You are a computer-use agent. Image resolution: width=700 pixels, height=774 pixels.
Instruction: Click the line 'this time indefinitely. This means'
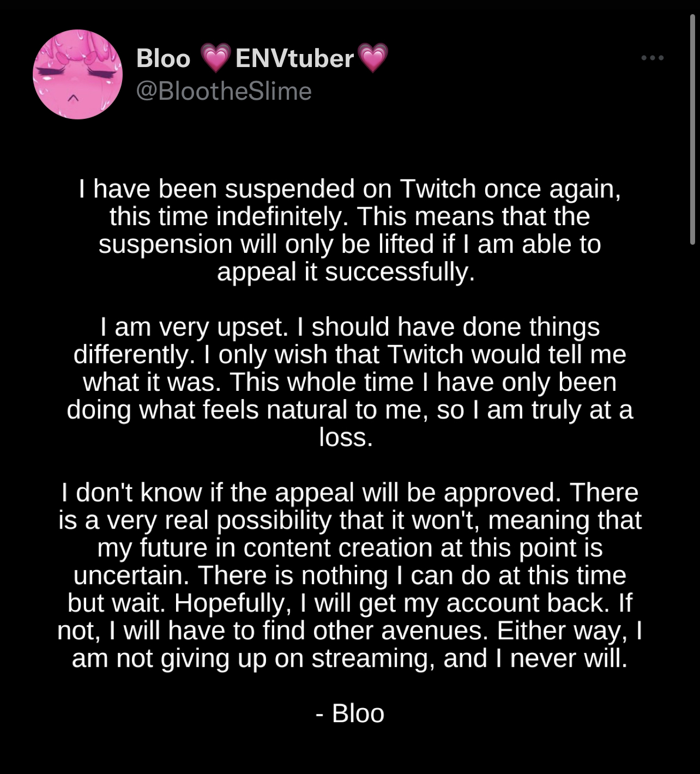pos(349,216)
